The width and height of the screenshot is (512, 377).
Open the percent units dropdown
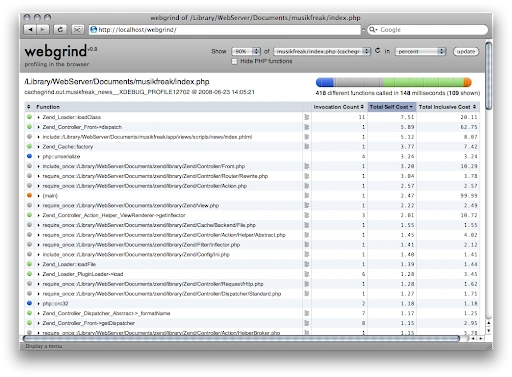pos(420,51)
